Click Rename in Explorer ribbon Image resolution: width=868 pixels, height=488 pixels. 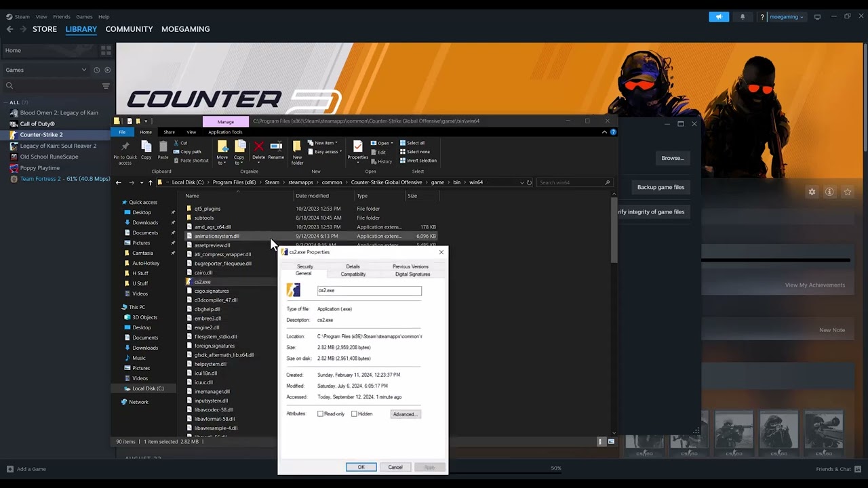tap(276, 151)
